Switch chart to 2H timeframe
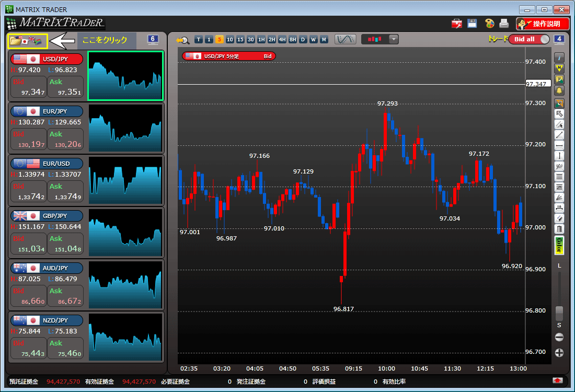The width and height of the screenshot is (575, 392). (x=272, y=40)
